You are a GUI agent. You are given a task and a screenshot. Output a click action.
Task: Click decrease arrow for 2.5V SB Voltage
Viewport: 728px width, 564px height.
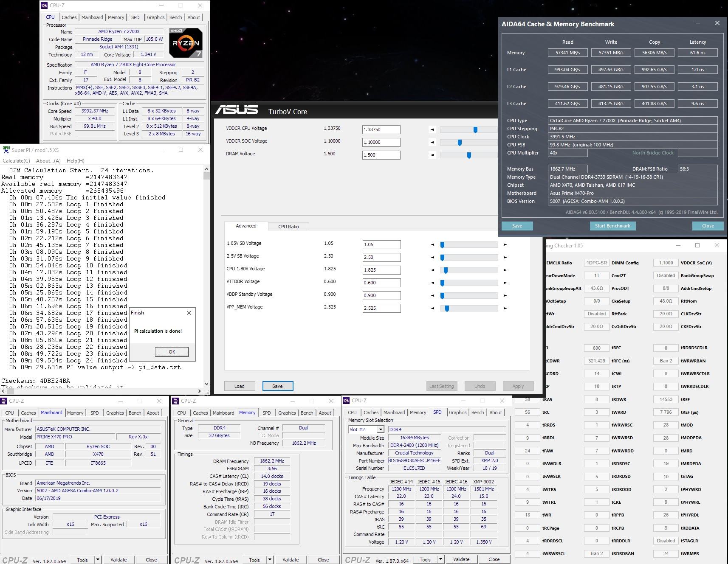coord(432,258)
